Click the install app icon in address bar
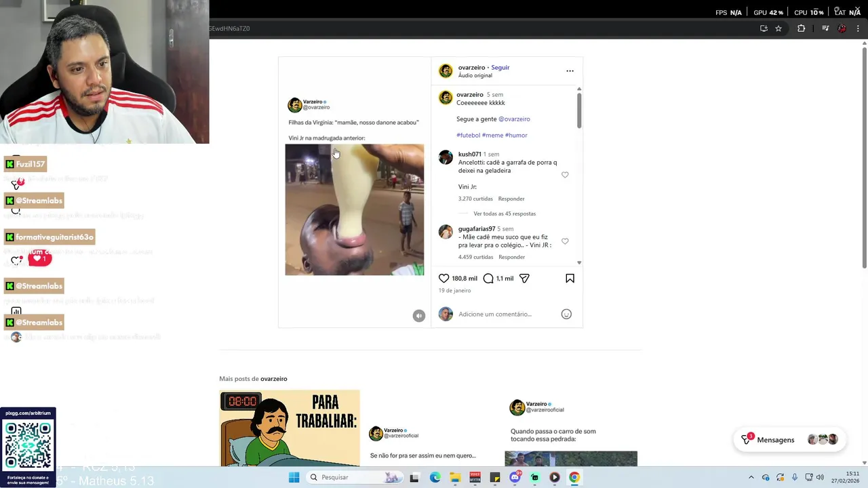 click(764, 28)
